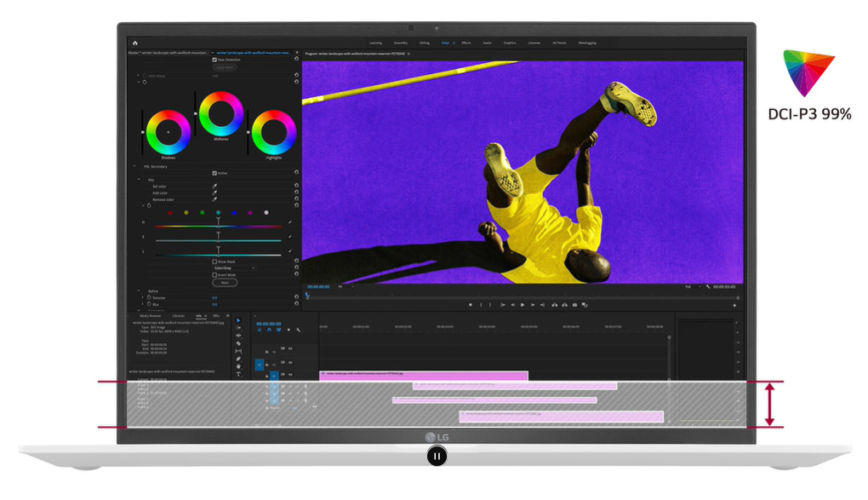Open the Audio workspace tab

[487, 43]
